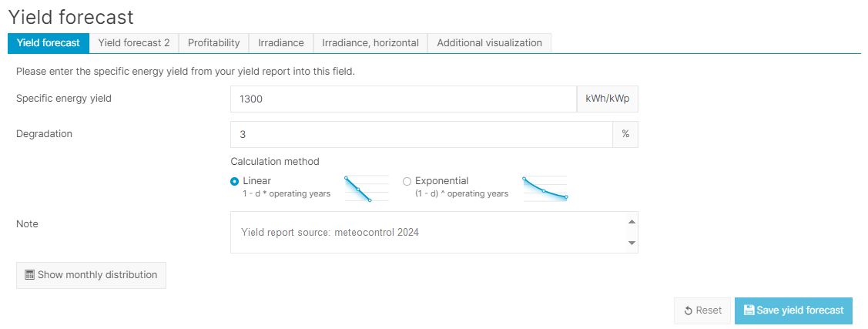
Task: Go to the Irradiance tab
Action: (x=281, y=43)
